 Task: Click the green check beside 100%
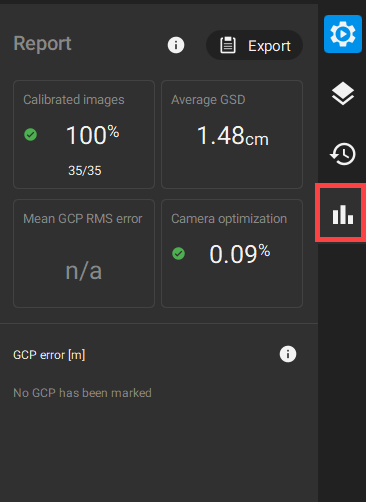(31, 135)
